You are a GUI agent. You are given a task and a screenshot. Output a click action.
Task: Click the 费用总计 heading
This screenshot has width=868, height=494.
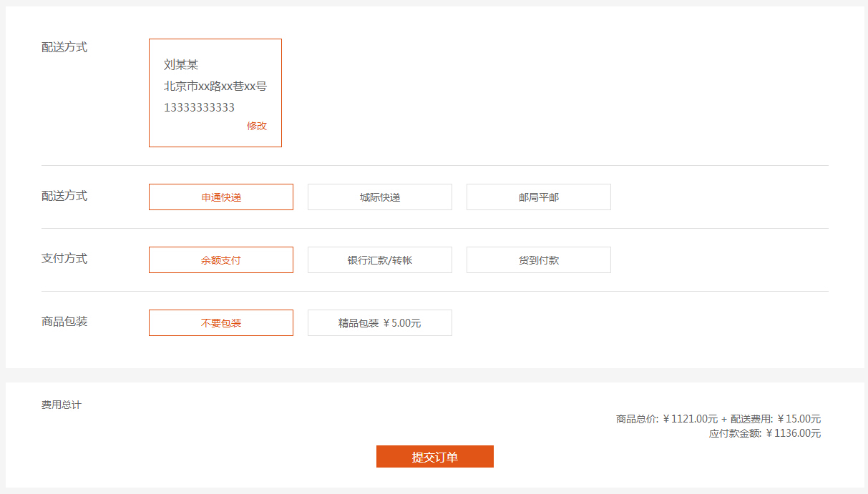pyautogui.click(x=62, y=405)
